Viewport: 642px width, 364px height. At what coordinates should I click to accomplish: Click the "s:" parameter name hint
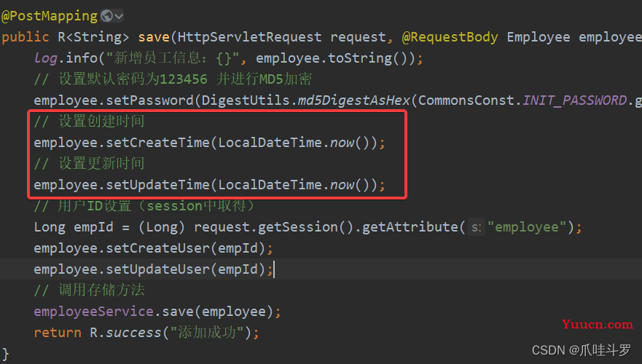coord(476,228)
